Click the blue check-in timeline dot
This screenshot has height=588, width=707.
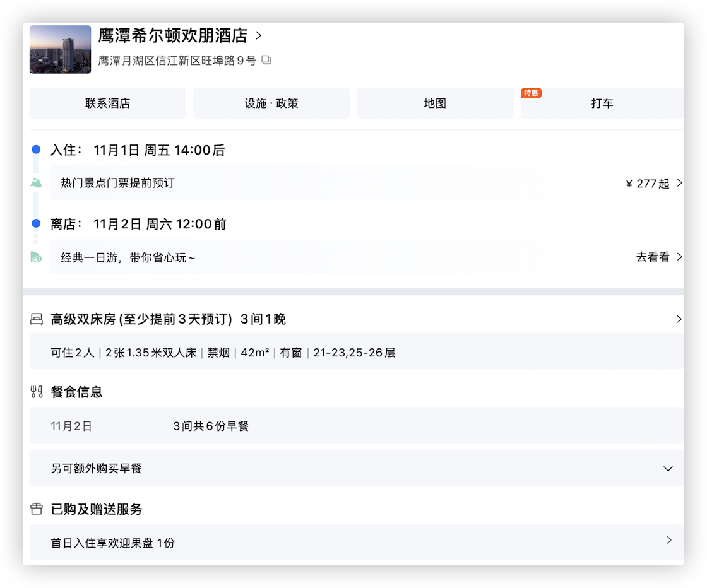click(x=36, y=150)
